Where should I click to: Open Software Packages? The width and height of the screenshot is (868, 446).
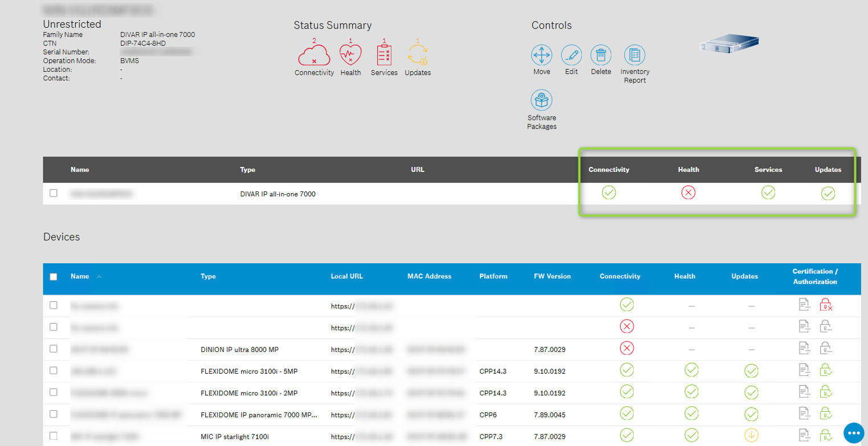(541, 100)
